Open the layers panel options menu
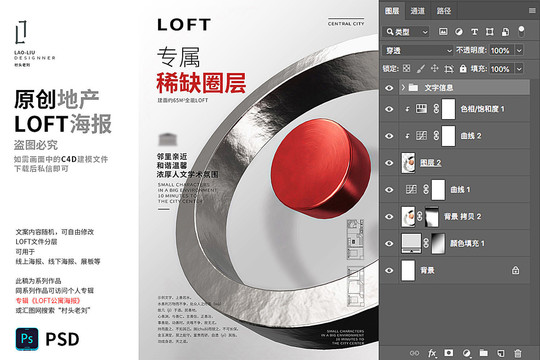The height and width of the screenshot is (360, 540). (532, 11)
